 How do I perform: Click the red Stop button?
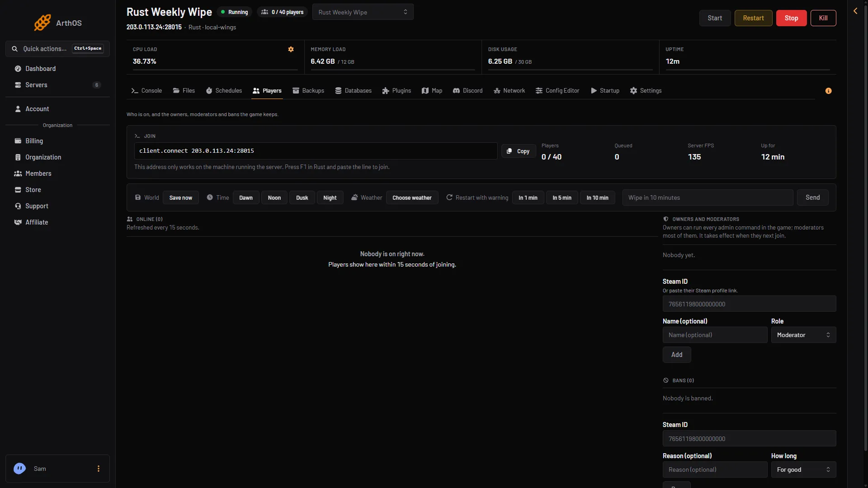click(791, 18)
